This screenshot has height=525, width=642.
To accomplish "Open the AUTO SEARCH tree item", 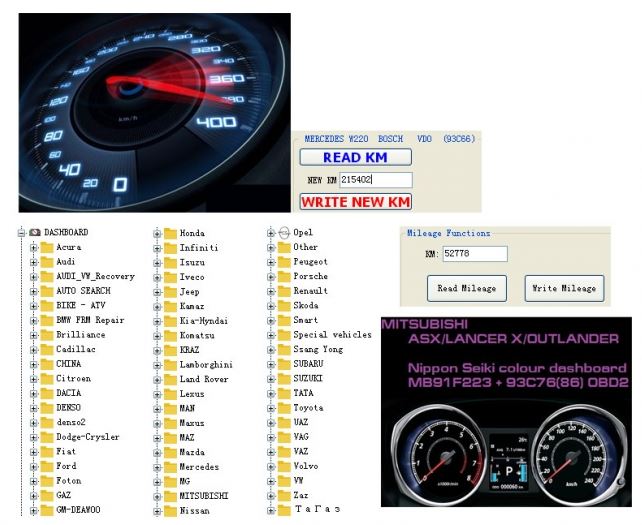I will 82,291.
